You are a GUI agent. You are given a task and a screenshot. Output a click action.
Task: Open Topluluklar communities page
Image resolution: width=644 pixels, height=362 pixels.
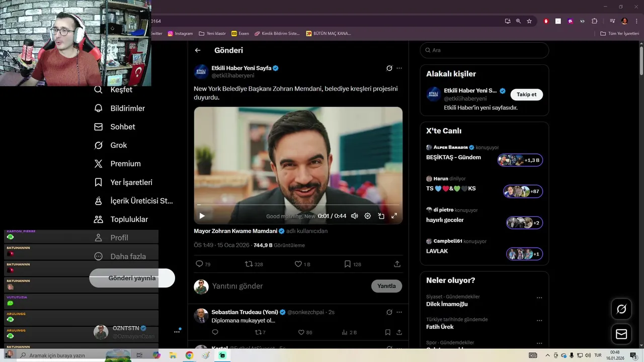click(121, 219)
